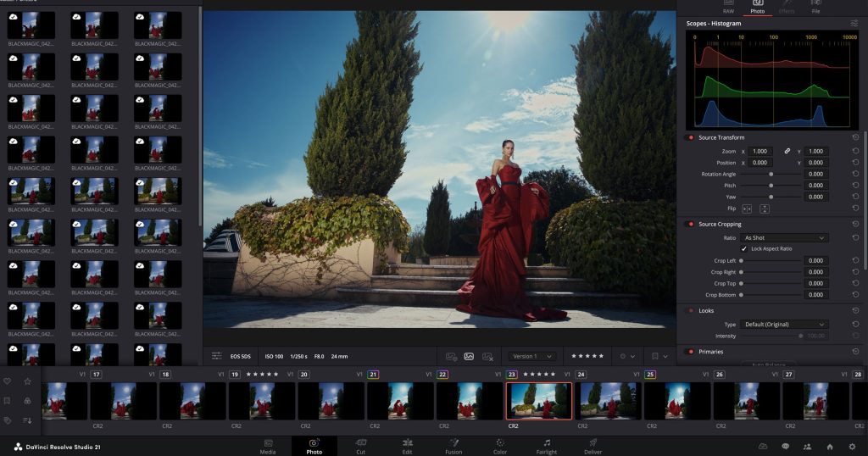Click the tag icon in filmstrip sidebar
Image resolution: width=868 pixels, height=456 pixels.
pos(7,420)
